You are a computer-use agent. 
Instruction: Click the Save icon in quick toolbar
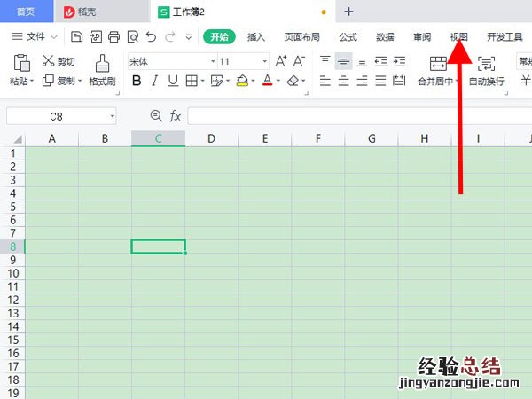(x=77, y=37)
